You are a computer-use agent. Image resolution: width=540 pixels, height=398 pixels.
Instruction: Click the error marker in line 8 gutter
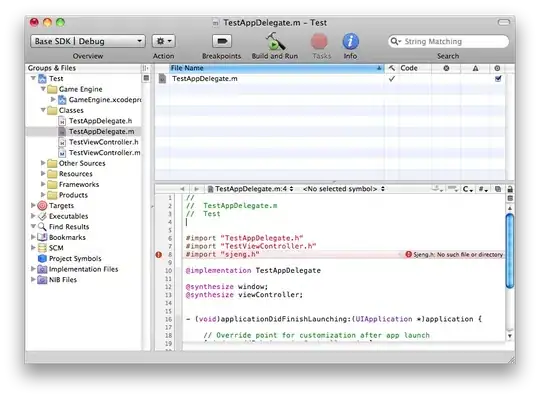[x=158, y=255]
